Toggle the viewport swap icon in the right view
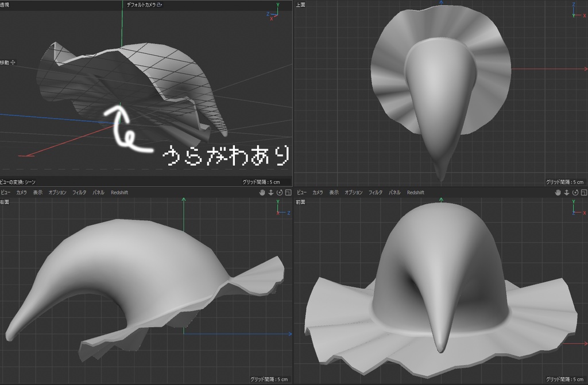The height and width of the screenshot is (385, 588). 288,193
